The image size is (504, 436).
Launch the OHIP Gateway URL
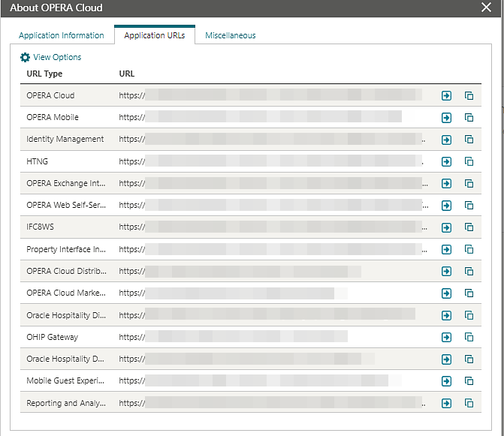click(x=446, y=337)
